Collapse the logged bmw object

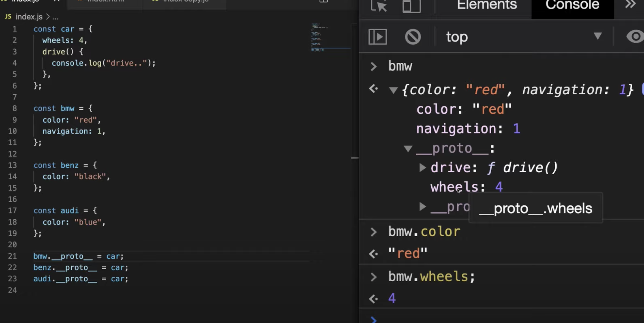point(393,90)
